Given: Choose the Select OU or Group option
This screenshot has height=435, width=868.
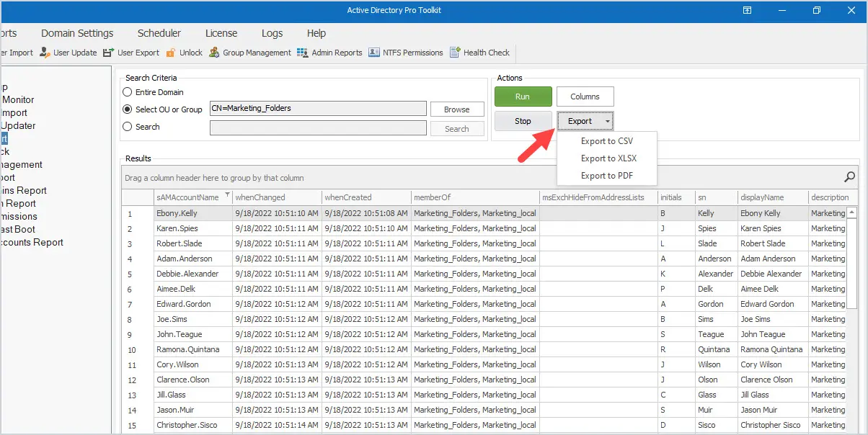Looking at the screenshot, I should pos(128,109).
